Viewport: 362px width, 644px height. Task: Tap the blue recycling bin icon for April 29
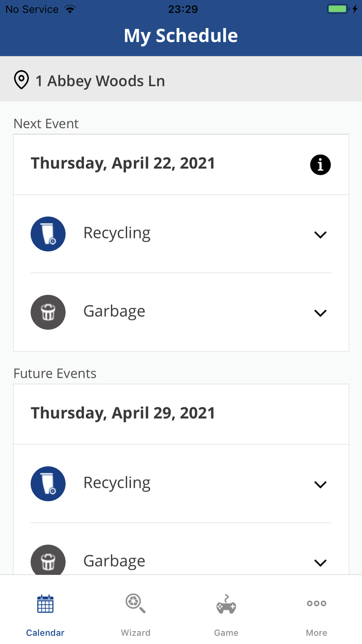(48, 484)
